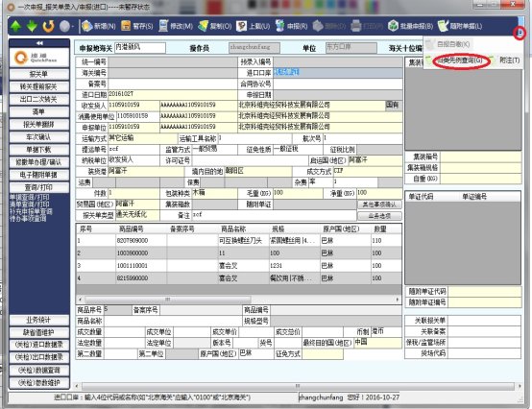Collapse the left sidebar with the double-arrow
This screenshot has height=409, width=532.
click(x=39, y=43)
